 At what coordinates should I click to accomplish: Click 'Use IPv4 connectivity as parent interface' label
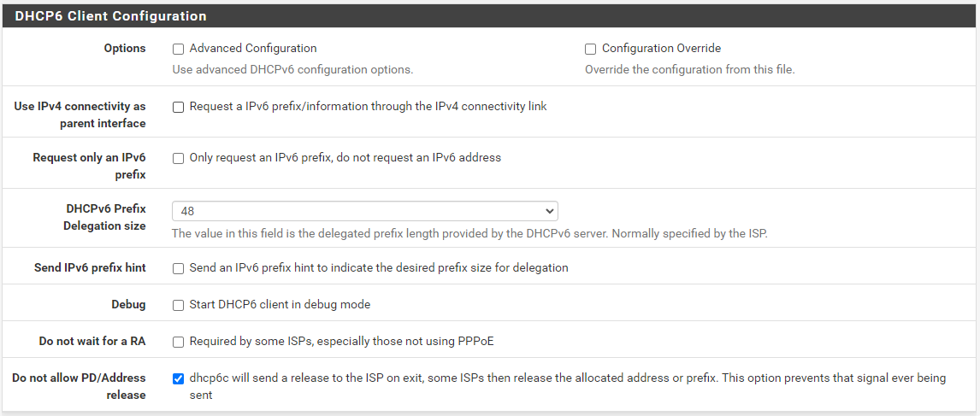tap(80, 115)
